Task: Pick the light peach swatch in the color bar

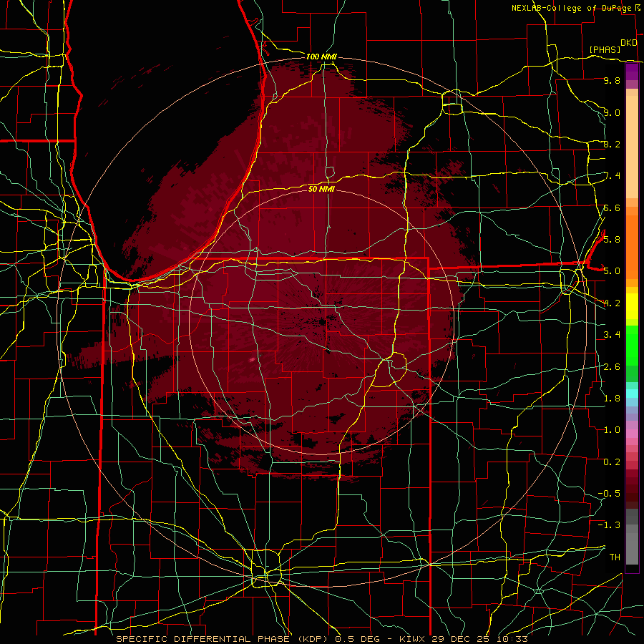Action: coord(632,148)
